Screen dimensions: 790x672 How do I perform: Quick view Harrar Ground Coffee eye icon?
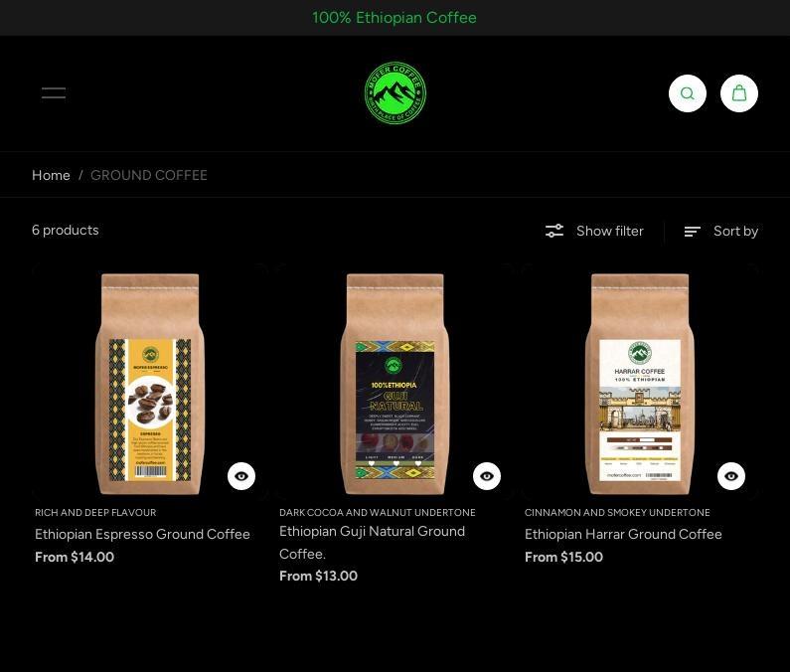(x=731, y=476)
